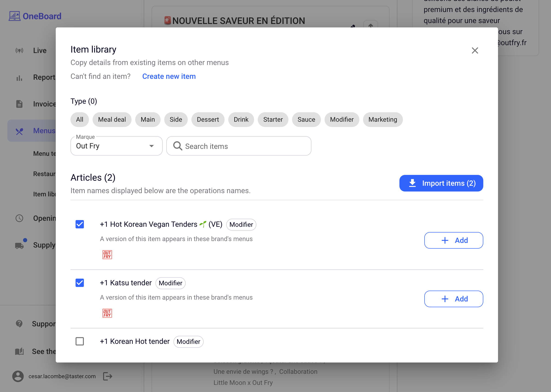Add +1 Katsu tender item
551x392 pixels.
point(454,299)
